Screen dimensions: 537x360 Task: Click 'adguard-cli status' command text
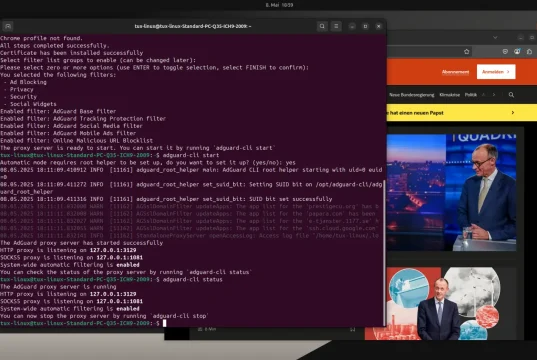192,280
